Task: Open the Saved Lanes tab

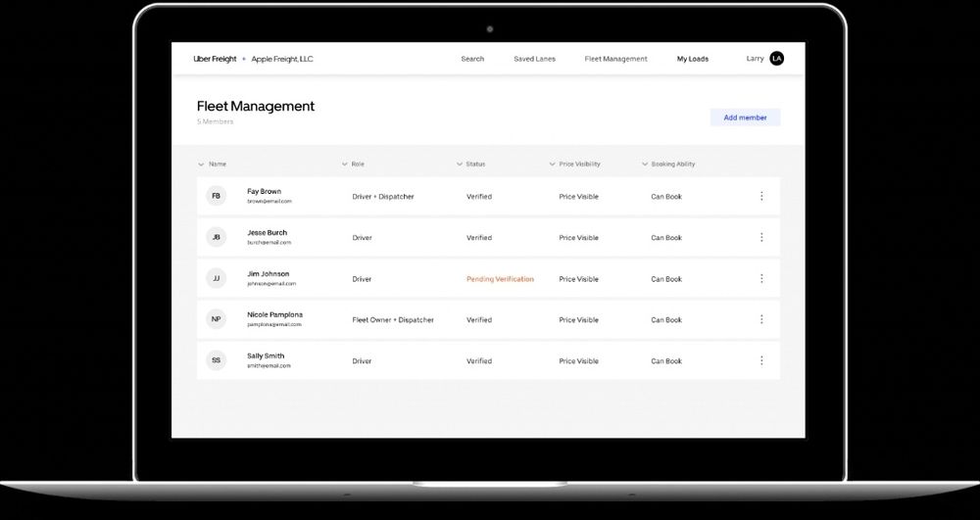Action: (534, 59)
